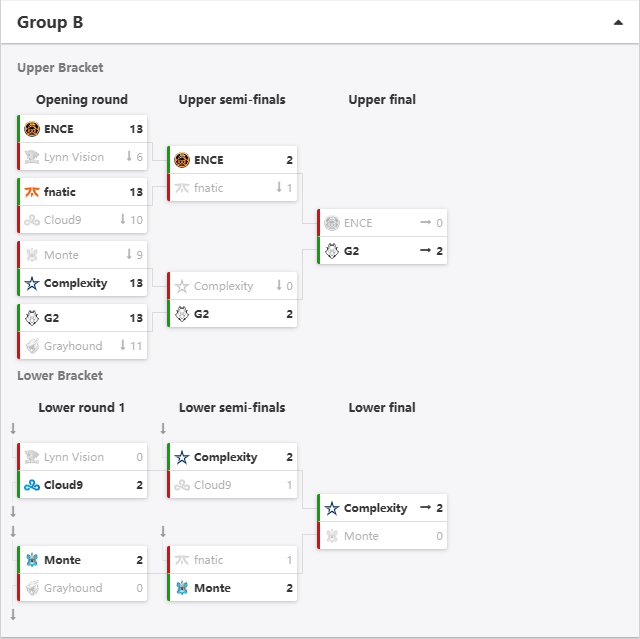Click the Upper semi-finals column header
640x639 pixels.
[232, 100]
